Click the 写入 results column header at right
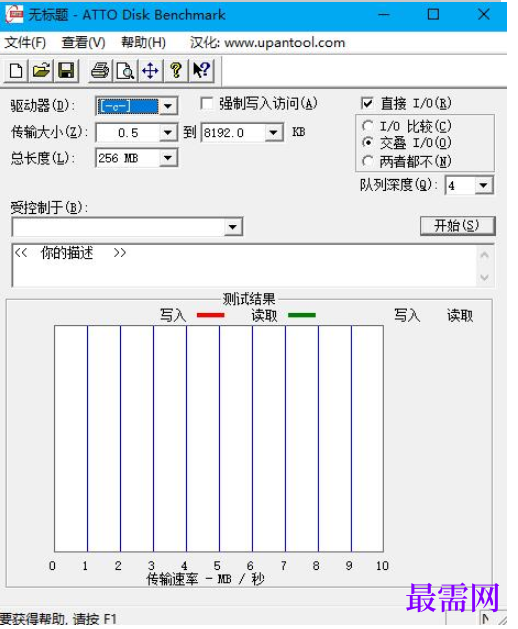The image size is (518, 629). coord(407,316)
